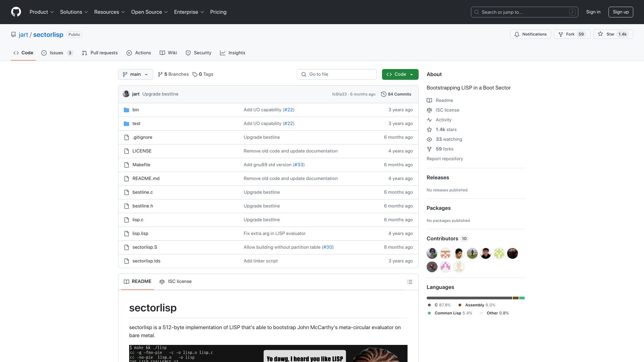The image size is (644, 362).
Task: Click the Notifications bell button
Action: 530,34
